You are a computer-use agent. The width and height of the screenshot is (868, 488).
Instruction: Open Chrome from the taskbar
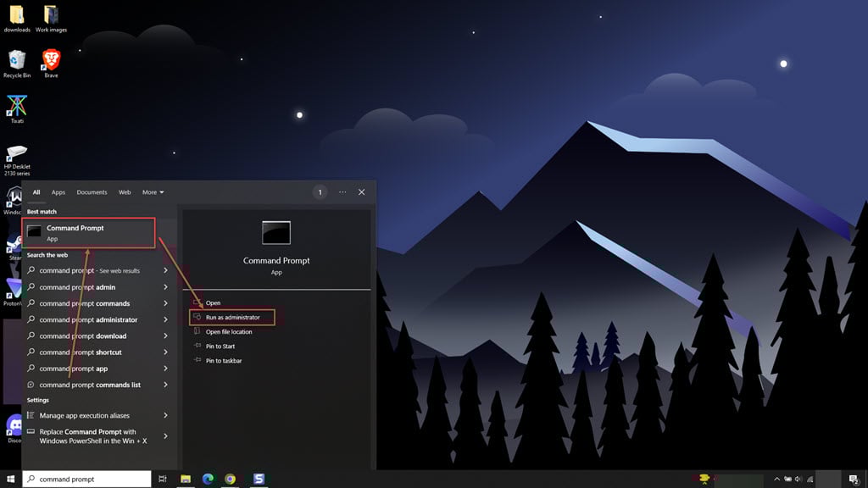(231, 480)
